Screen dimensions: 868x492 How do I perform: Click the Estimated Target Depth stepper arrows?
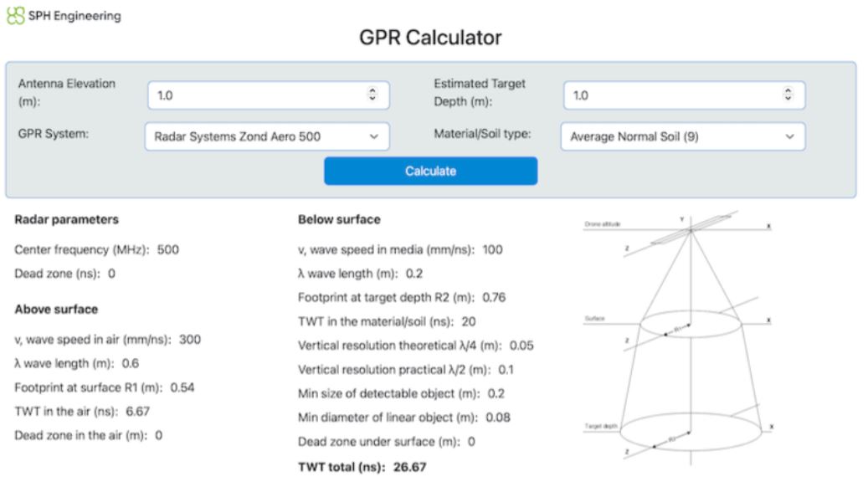point(787,95)
